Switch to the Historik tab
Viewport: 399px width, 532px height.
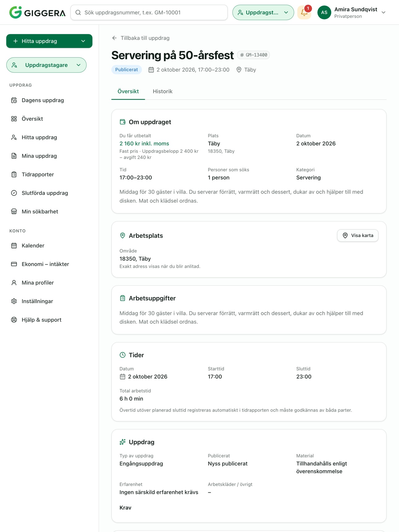(x=163, y=92)
